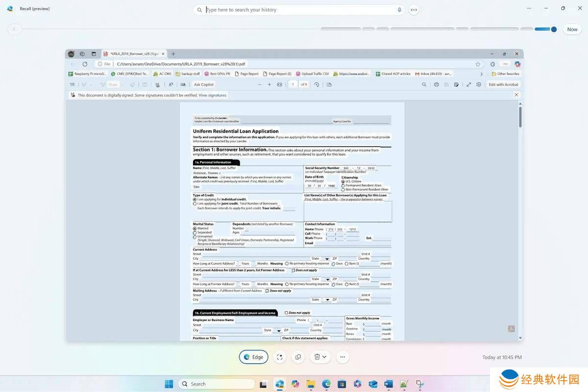588x392 pixels.
Task: Expand the delete snapshot dropdown
Action: click(x=324, y=357)
